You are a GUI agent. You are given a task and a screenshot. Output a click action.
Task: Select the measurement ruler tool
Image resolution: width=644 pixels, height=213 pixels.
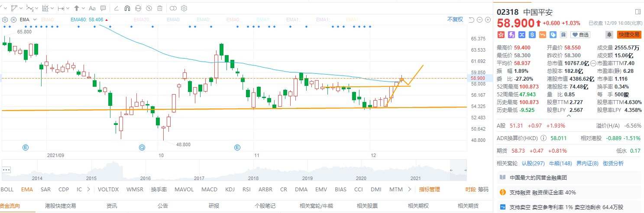pyautogui.click(x=45, y=8)
